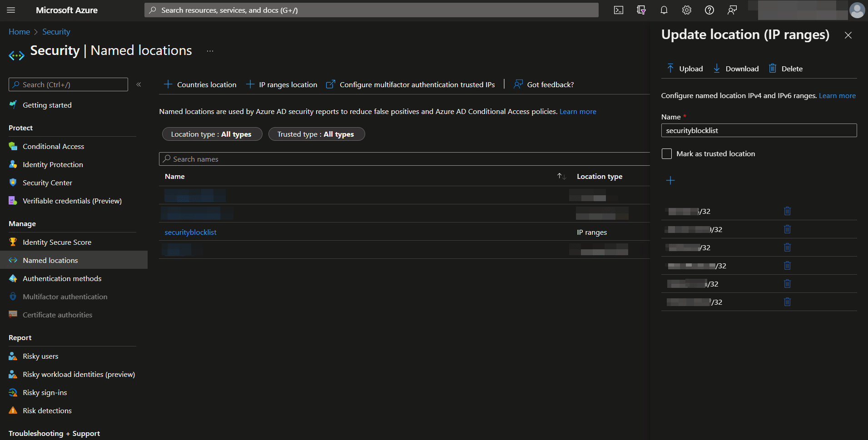Viewport: 868px width, 440px height.
Task: Go to Risky sign-ins report
Action: point(45,392)
